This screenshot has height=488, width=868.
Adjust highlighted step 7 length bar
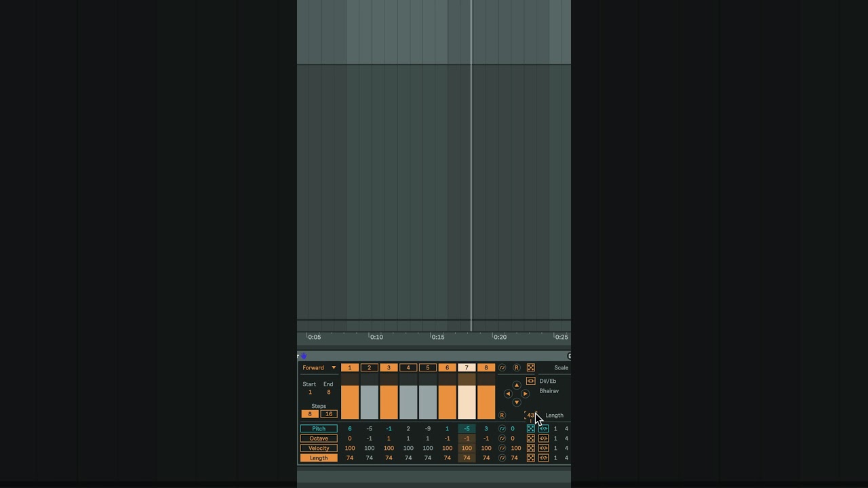[467, 396]
